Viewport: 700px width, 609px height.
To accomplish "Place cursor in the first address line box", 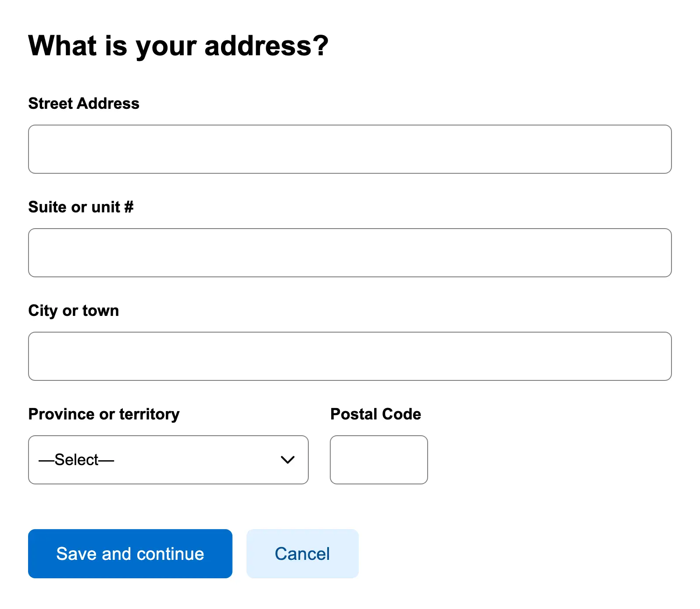I will (350, 149).
